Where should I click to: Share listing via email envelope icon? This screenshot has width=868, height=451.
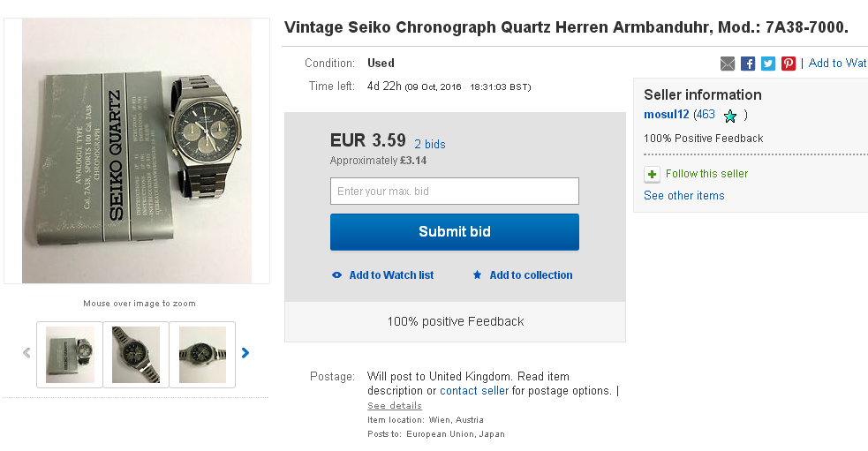pos(728,64)
